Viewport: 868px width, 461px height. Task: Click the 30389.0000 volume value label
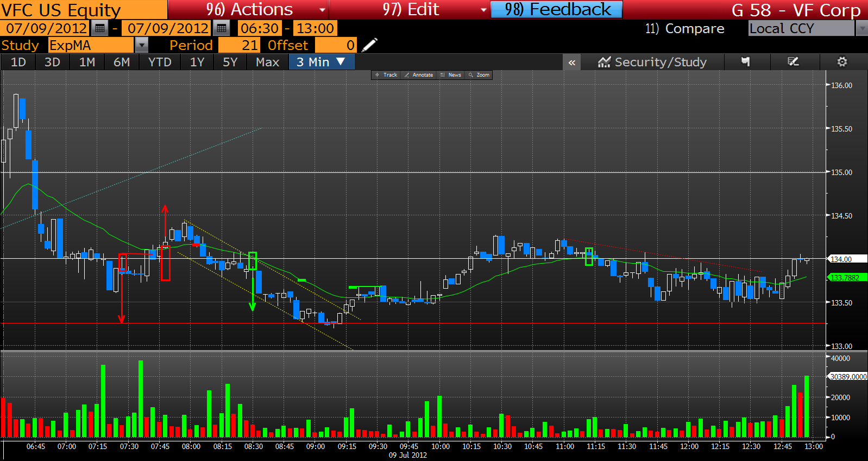pos(848,376)
